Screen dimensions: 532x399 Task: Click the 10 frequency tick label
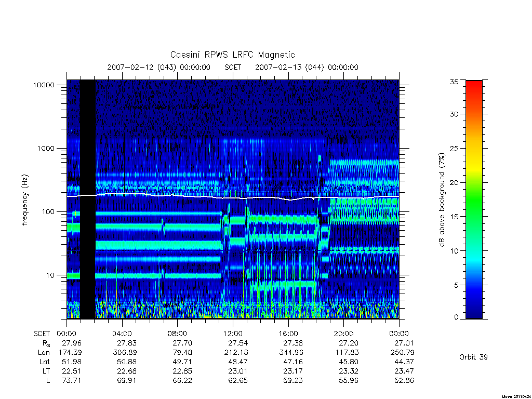click(50, 275)
